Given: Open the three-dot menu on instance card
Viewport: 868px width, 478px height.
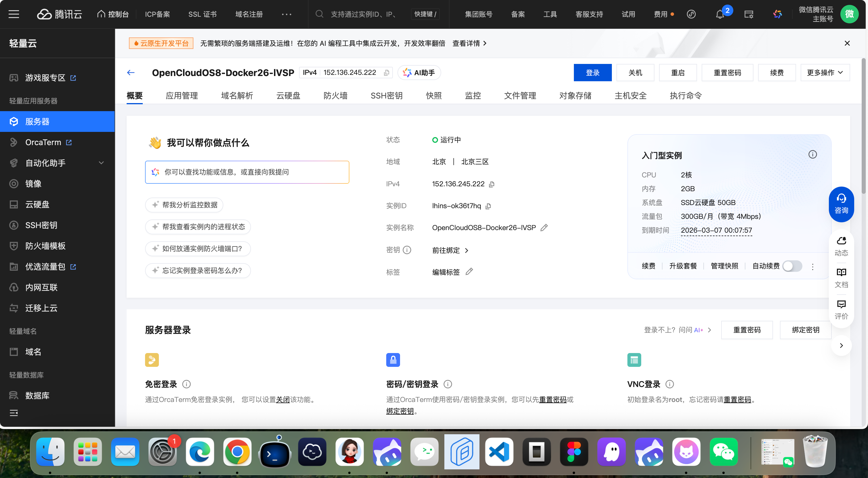Looking at the screenshot, I should tap(812, 267).
